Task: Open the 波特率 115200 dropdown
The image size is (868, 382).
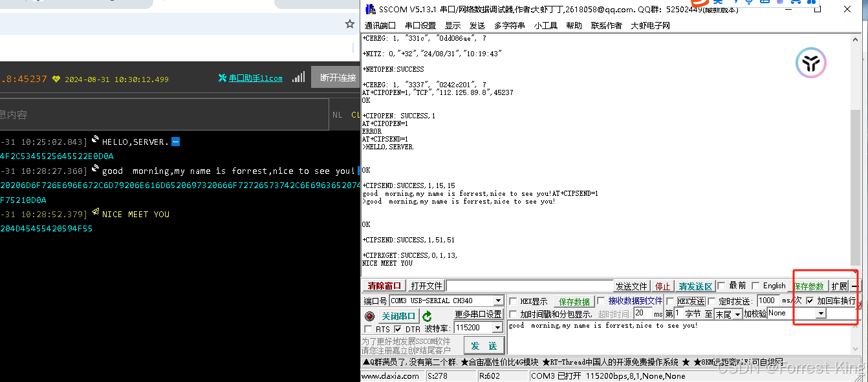Action: coord(497,328)
